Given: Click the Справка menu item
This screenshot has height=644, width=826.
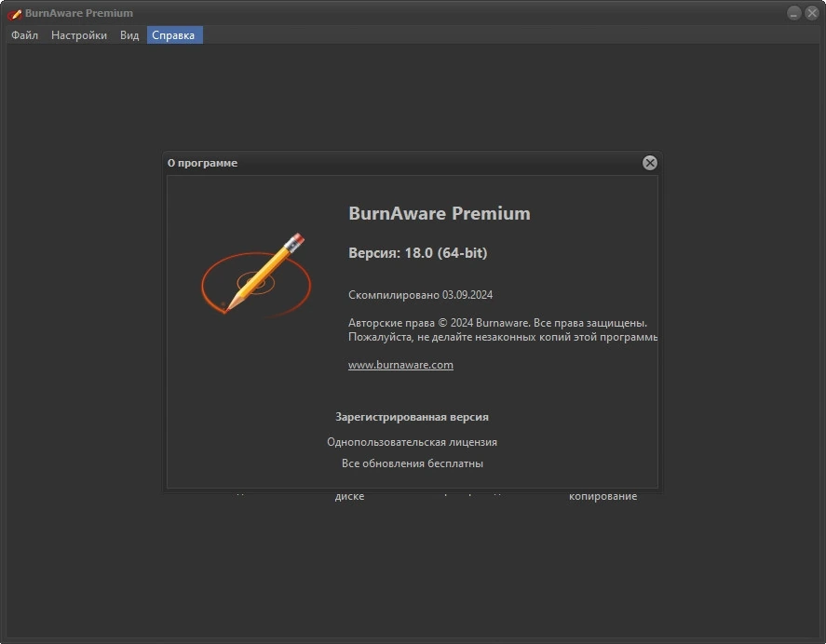Looking at the screenshot, I should pos(174,35).
